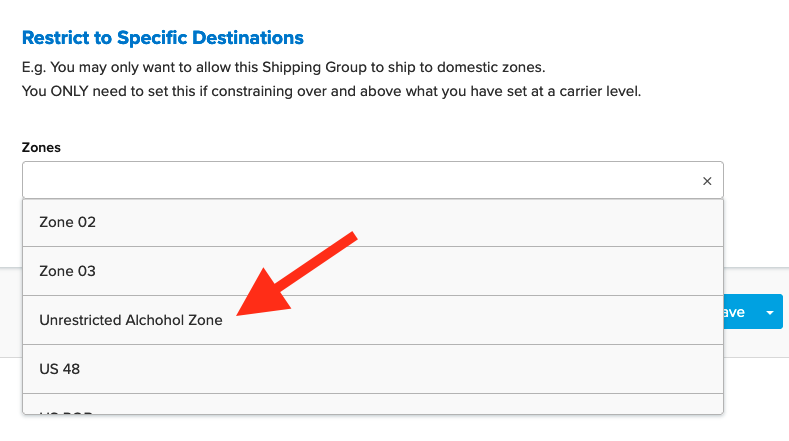Click the Restrict to Specific Destinations heading
The image size is (789, 441).
[163, 38]
